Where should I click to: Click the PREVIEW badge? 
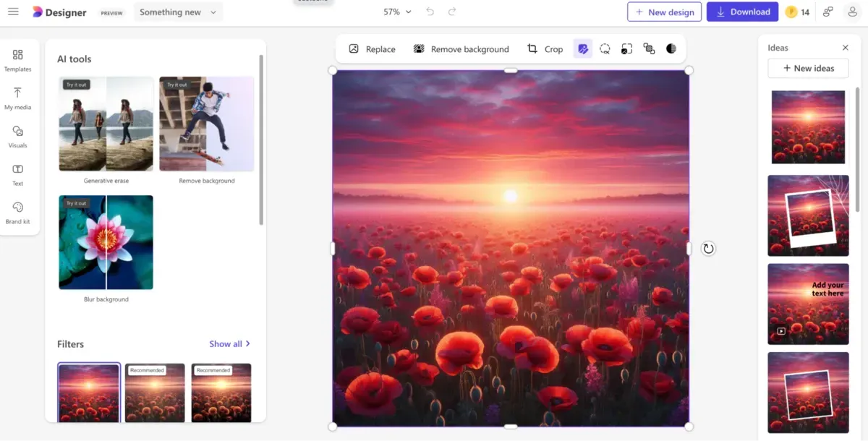click(x=111, y=13)
